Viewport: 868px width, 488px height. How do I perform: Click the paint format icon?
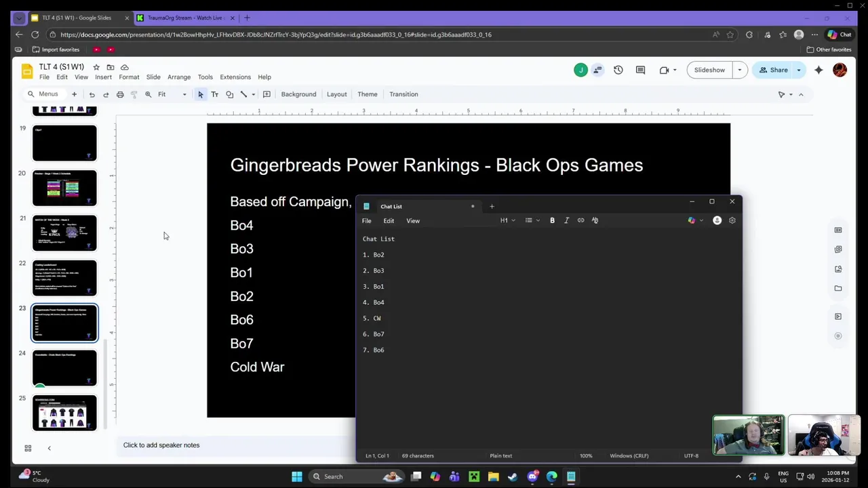click(x=134, y=94)
